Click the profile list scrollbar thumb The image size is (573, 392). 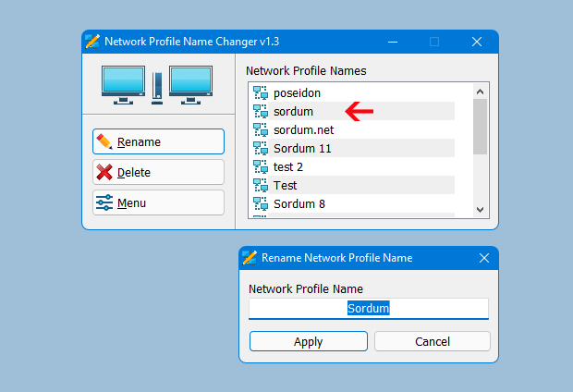tap(481, 127)
